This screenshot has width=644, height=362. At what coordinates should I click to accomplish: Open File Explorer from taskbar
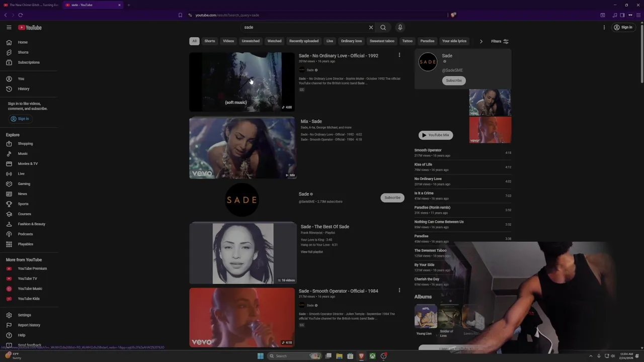coord(339,356)
